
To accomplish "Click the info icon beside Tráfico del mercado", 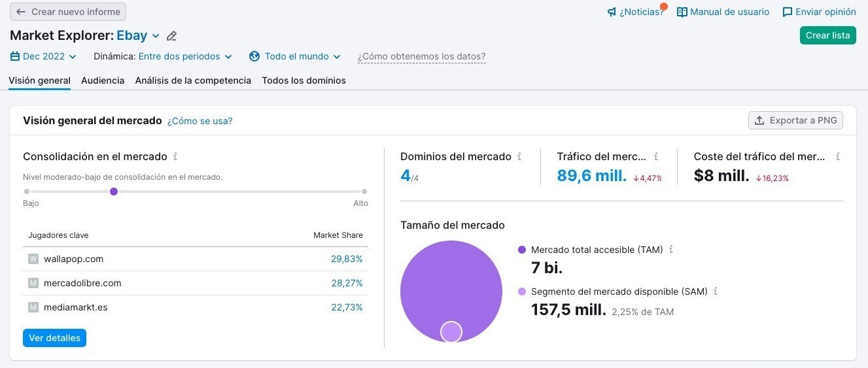I will click(656, 157).
